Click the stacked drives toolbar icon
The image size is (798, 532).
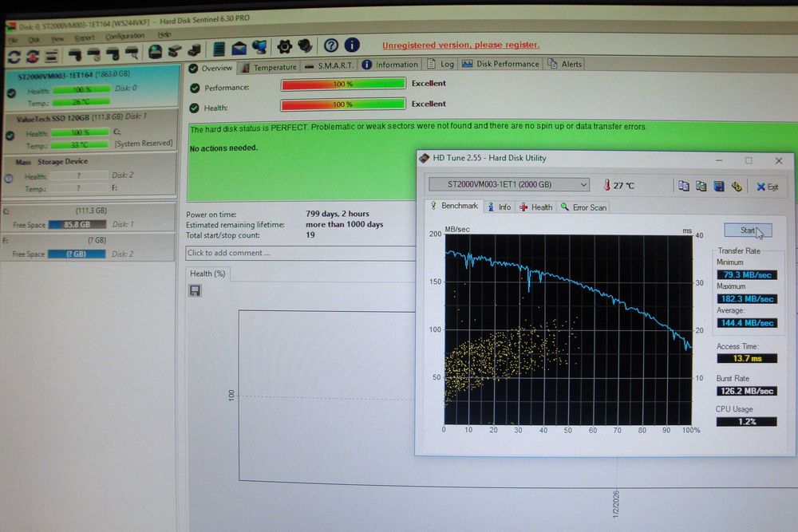(194, 50)
